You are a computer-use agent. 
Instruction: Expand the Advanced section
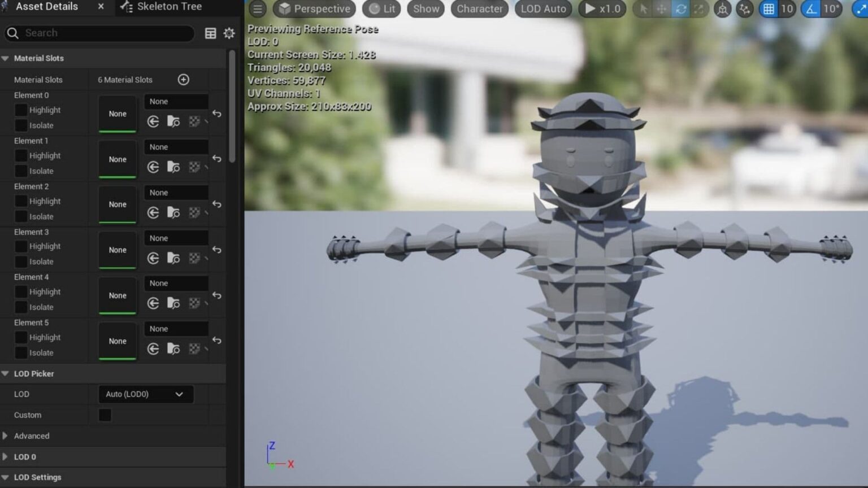[32, 435]
